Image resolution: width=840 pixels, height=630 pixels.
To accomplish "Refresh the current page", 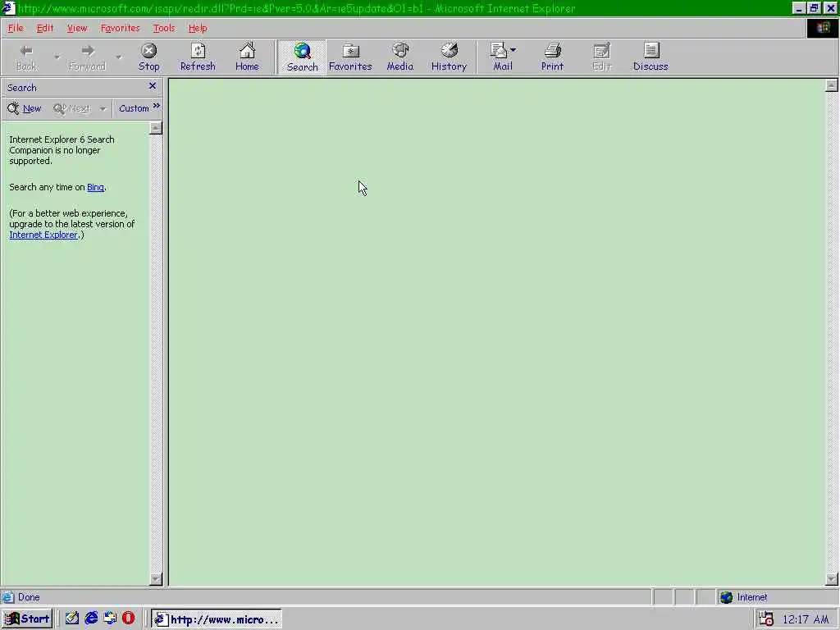I will click(198, 57).
